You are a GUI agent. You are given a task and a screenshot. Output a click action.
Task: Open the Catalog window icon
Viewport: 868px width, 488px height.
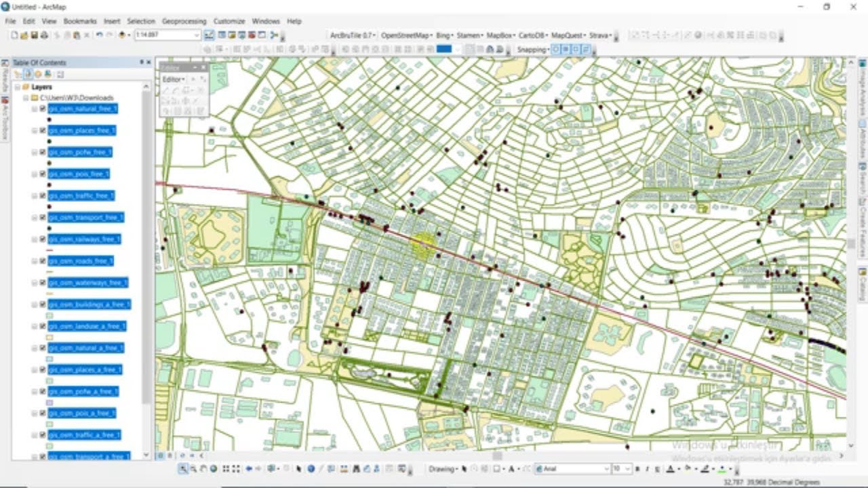click(x=232, y=35)
